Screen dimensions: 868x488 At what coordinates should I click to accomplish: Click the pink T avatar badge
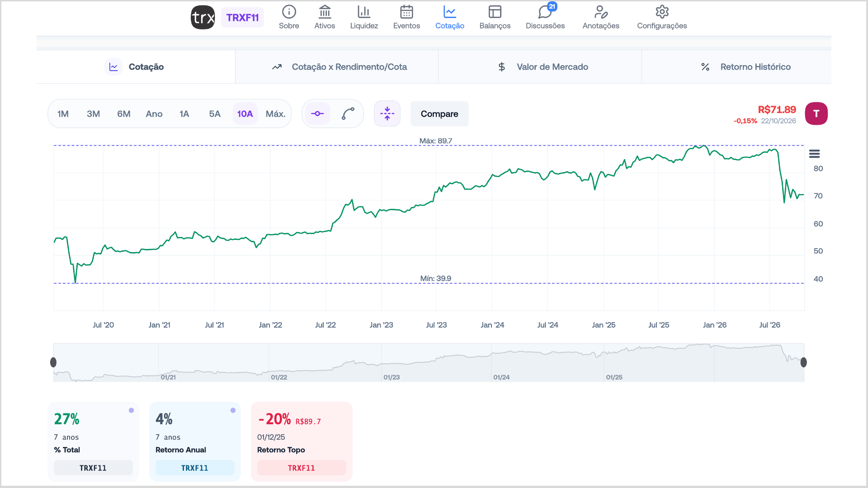click(x=816, y=113)
